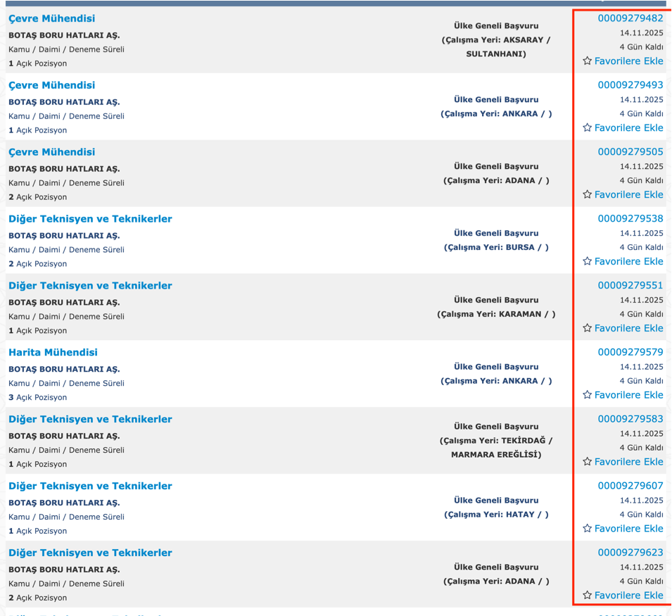This screenshot has width=672, height=616.
Task: Click job number 00009279579
Action: (630, 353)
